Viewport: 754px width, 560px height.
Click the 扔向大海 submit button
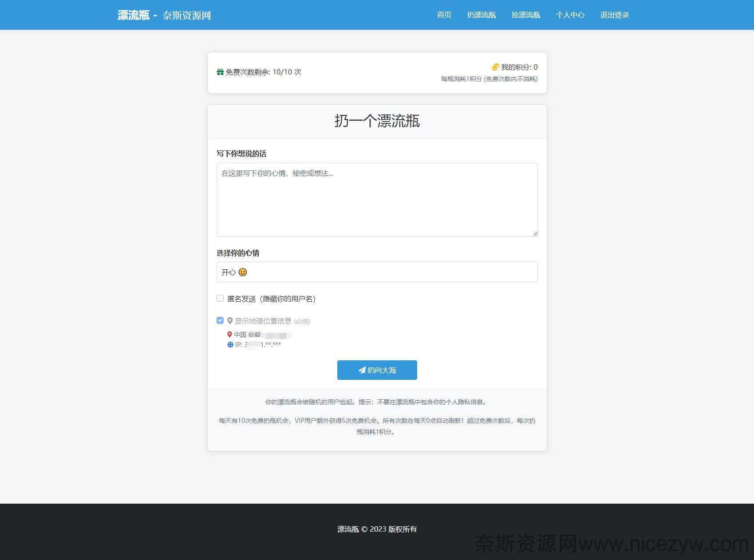pos(377,370)
